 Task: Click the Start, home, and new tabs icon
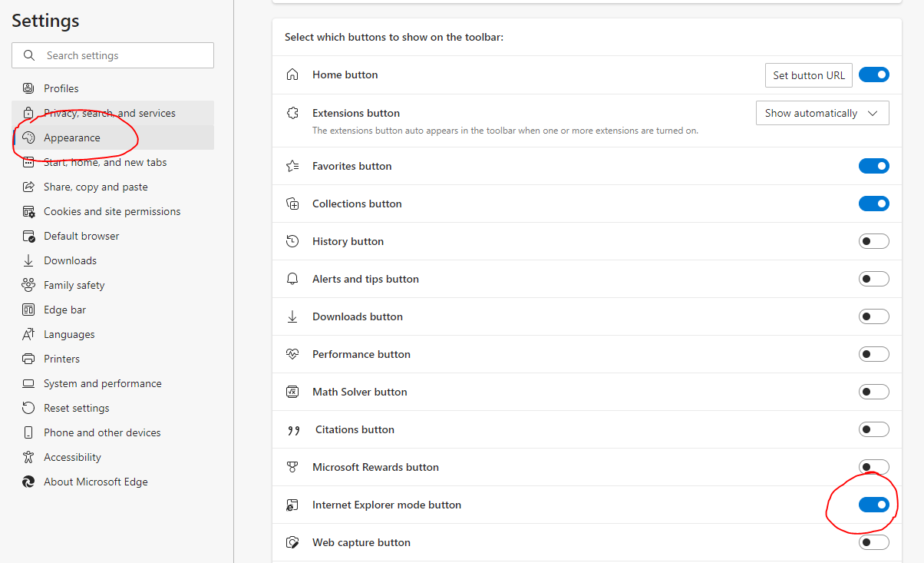28,162
